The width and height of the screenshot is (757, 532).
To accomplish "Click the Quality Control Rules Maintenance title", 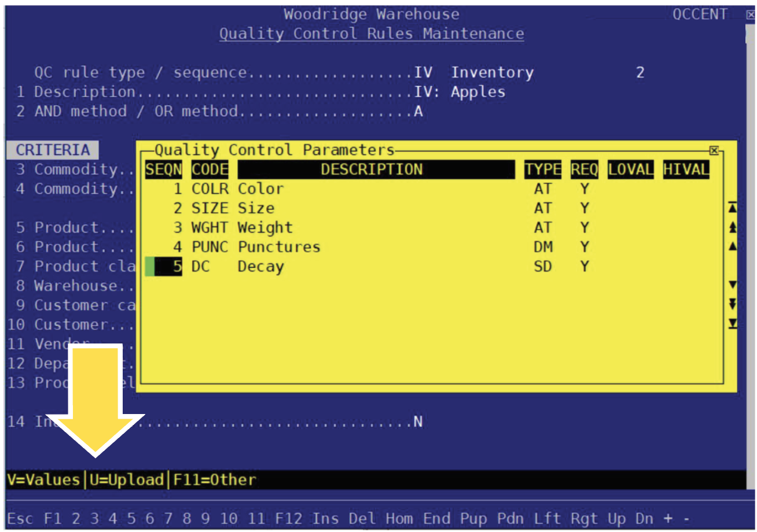I will (x=372, y=34).
